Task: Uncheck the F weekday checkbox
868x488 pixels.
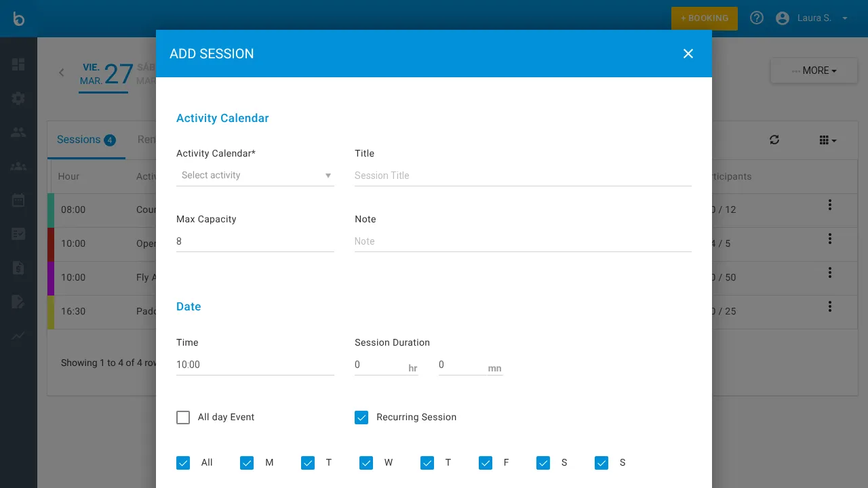Action: click(x=486, y=463)
